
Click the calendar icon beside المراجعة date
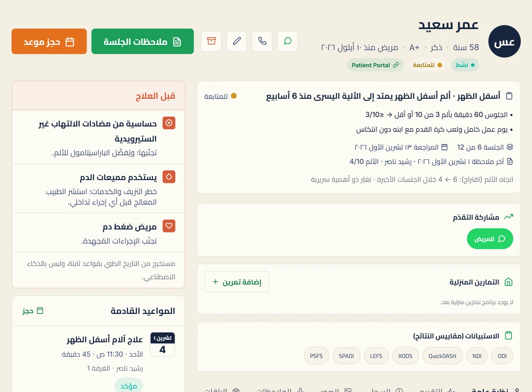click(444, 147)
